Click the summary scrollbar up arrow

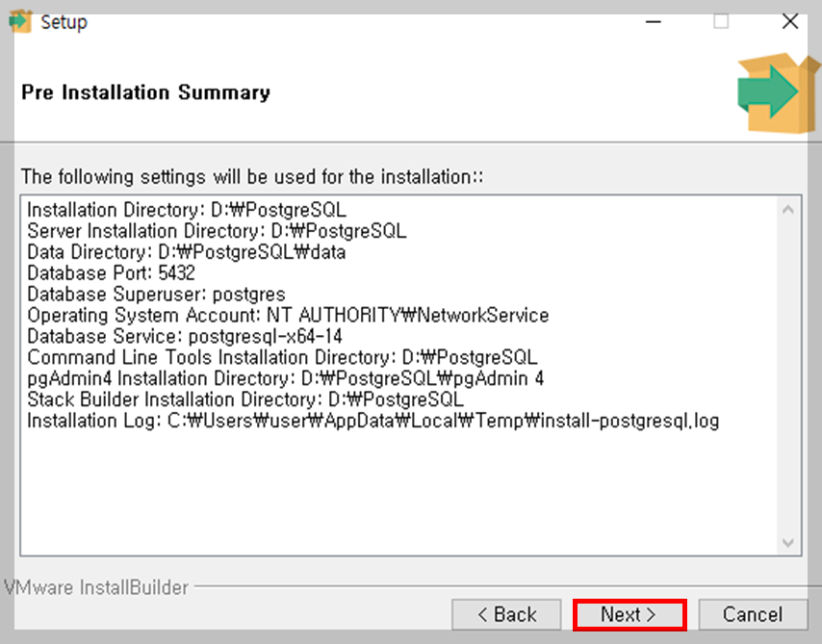(x=787, y=210)
